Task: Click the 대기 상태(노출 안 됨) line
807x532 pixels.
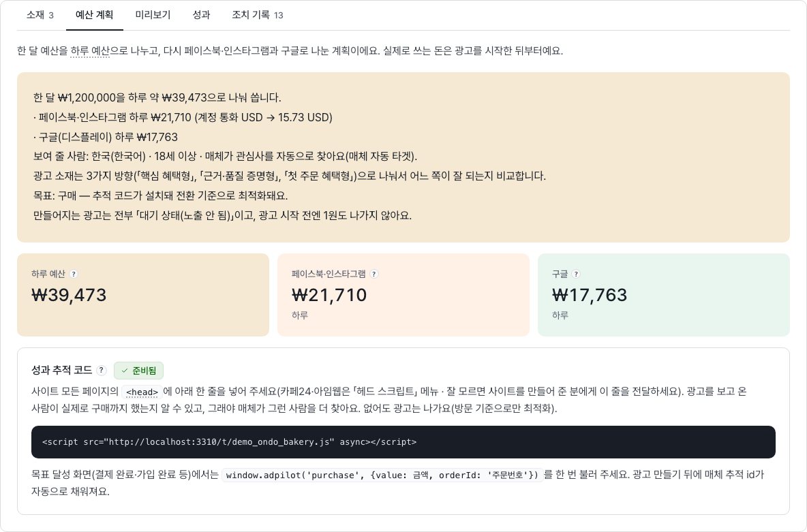Action: tap(222, 215)
